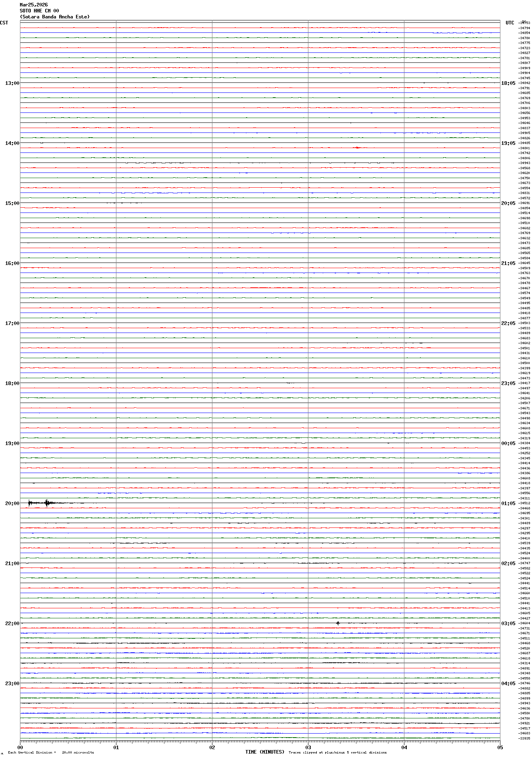532x758 pixels.
Task: Click the 18:05 UTC time label
Action: click(x=508, y=83)
